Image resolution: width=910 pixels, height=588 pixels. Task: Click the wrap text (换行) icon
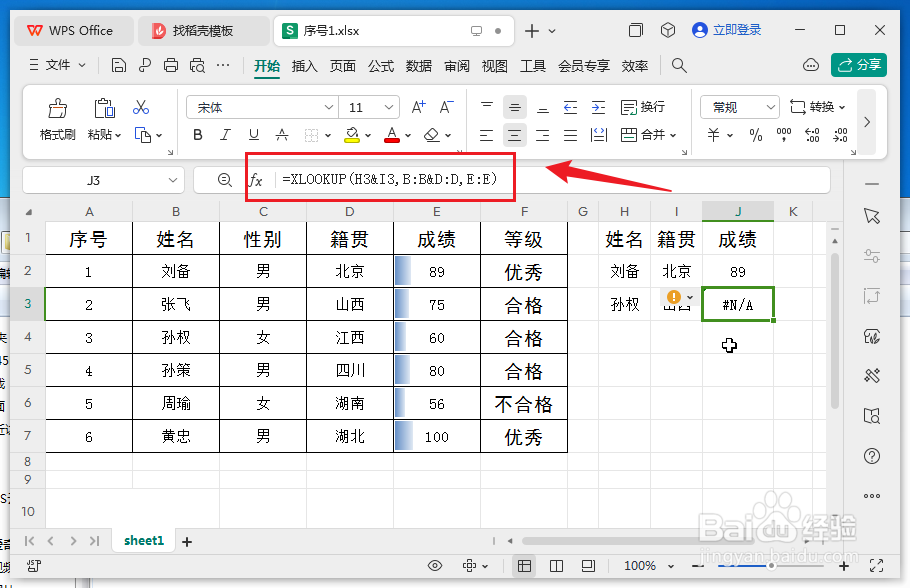pos(638,106)
